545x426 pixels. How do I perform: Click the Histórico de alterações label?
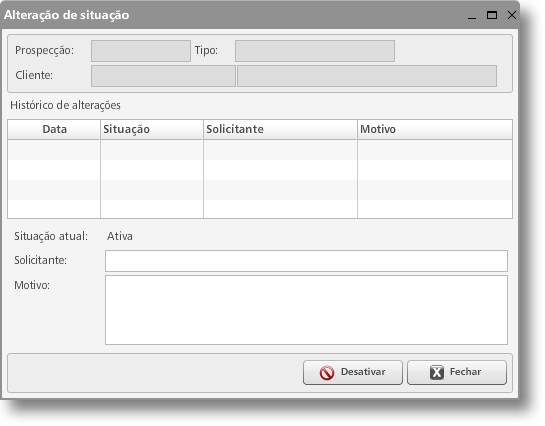tap(65, 105)
